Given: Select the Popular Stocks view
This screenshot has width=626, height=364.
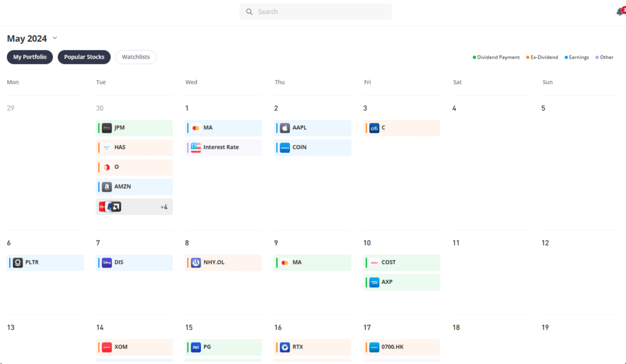Looking at the screenshot, I should (x=84, y=57).
